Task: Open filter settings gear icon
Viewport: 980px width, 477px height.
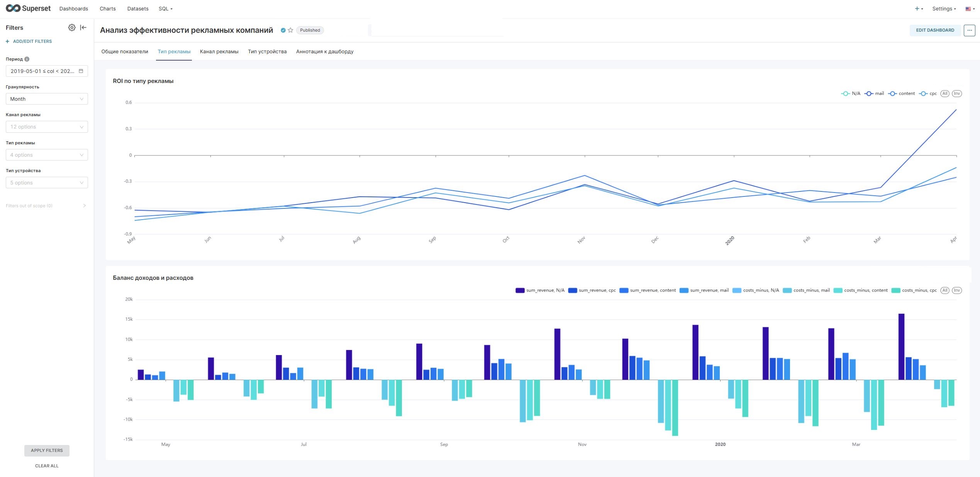Action: (x=72, y=27)
